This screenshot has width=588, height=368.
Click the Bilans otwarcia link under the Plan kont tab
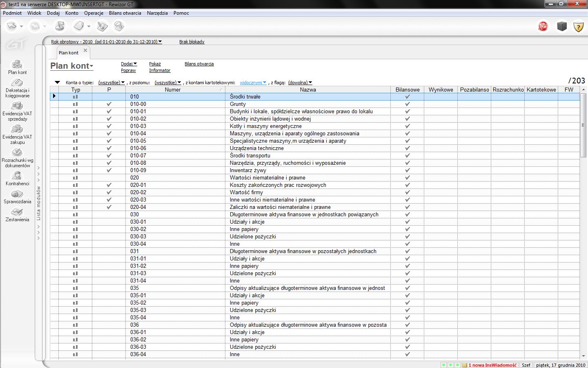[199, 64]
